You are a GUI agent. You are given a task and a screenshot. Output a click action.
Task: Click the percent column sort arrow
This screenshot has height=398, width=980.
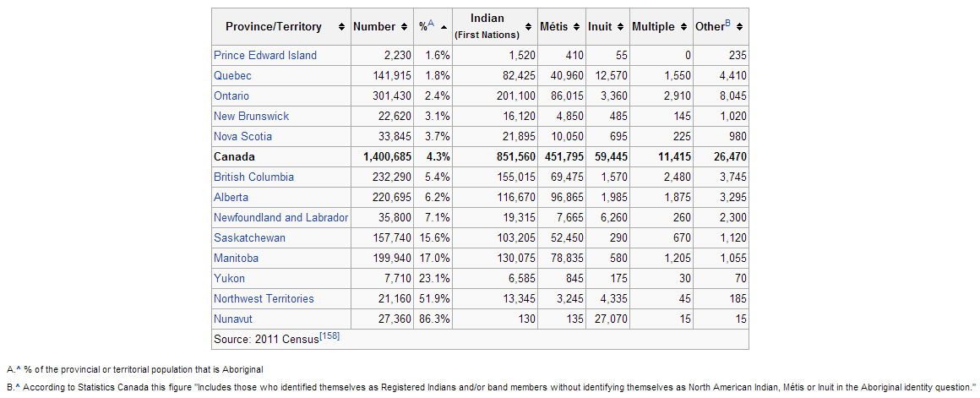pyautogui.click(x=444, y=27)
